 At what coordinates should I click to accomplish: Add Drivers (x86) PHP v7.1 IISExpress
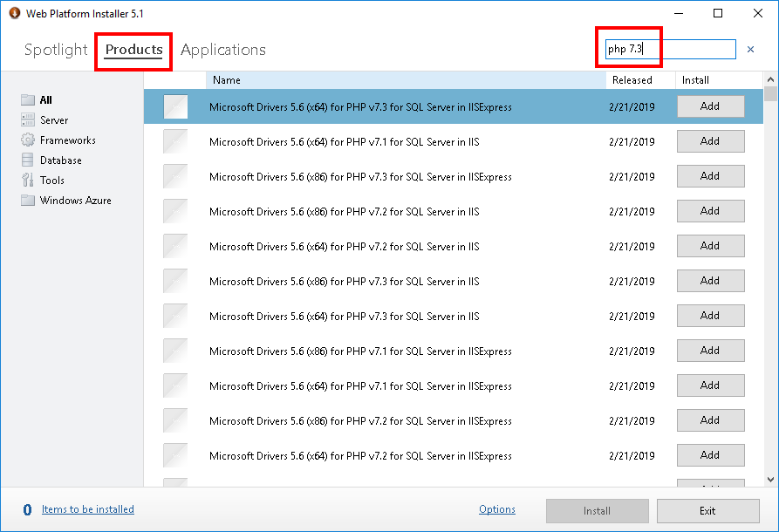click(710, 351)
